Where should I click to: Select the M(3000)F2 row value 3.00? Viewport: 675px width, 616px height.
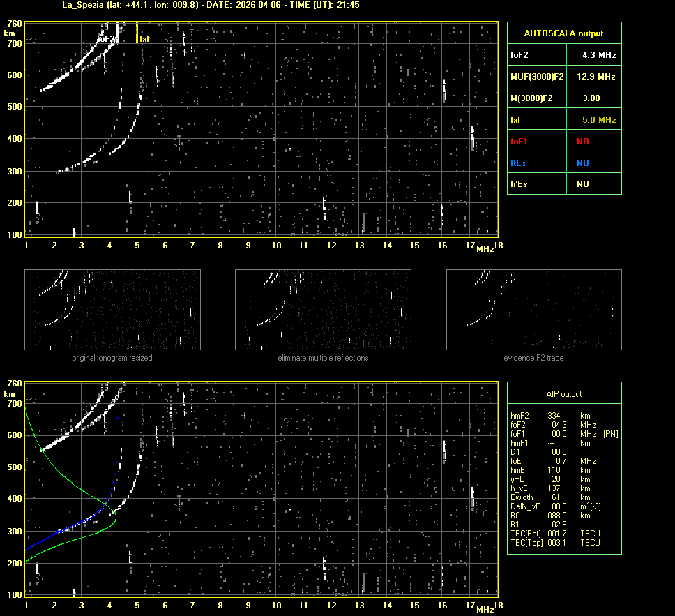[x=591, y=98]
